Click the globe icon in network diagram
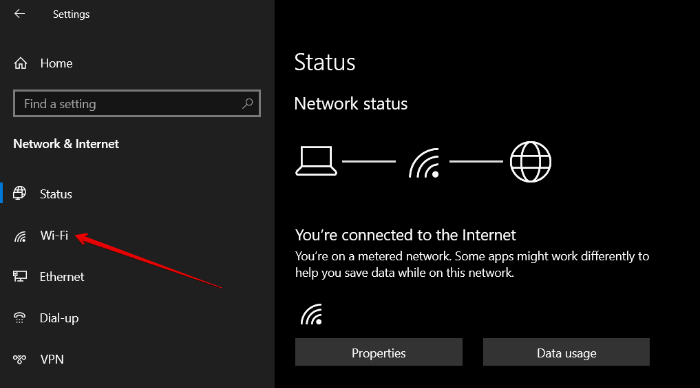 click(530, 162)
